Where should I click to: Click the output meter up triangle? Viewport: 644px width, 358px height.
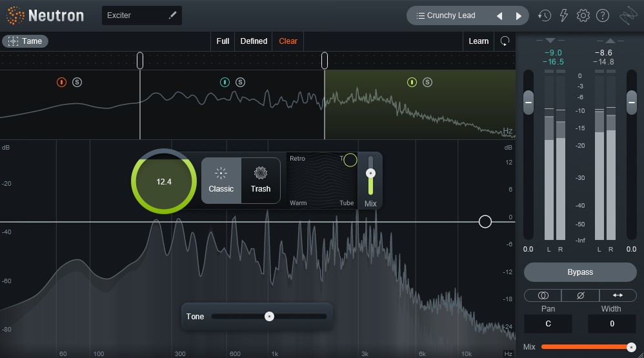610,40
